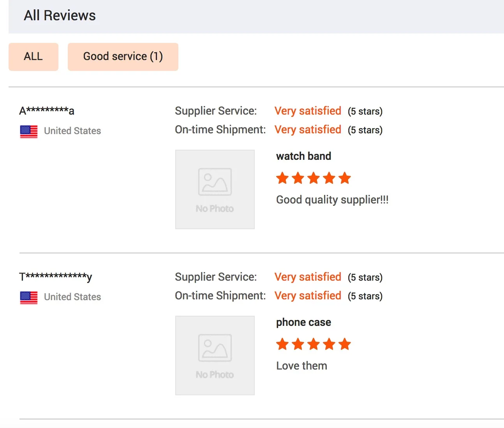504x428 pixels.
Task: Click the All Reviews heading
Action: point(60,16)
